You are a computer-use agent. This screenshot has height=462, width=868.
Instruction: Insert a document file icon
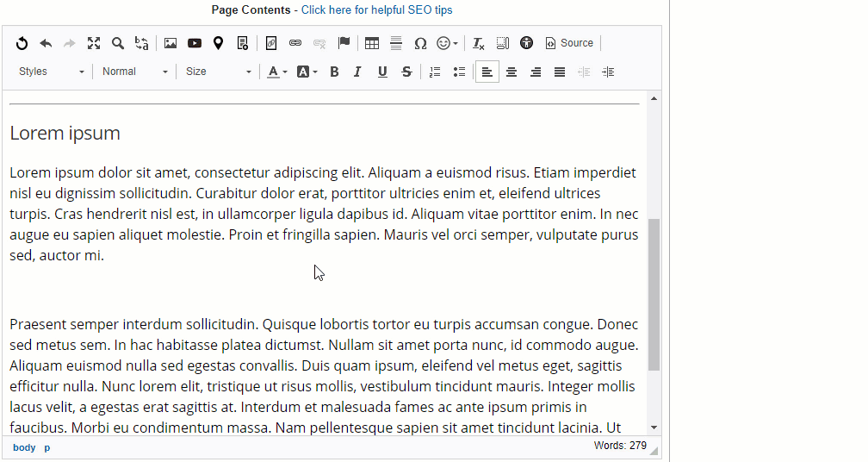pos(243,43)
